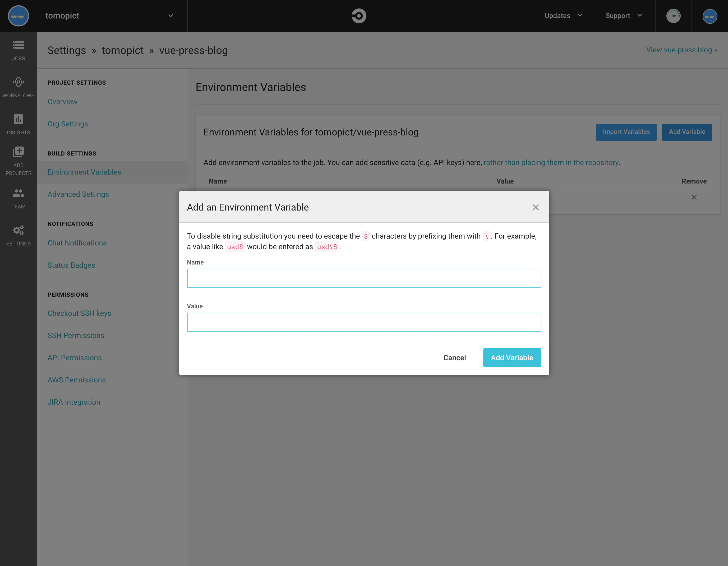The image size is (728, 566).
Task: Dismiss the dialog with the X icon
Action: pos(536,207)
